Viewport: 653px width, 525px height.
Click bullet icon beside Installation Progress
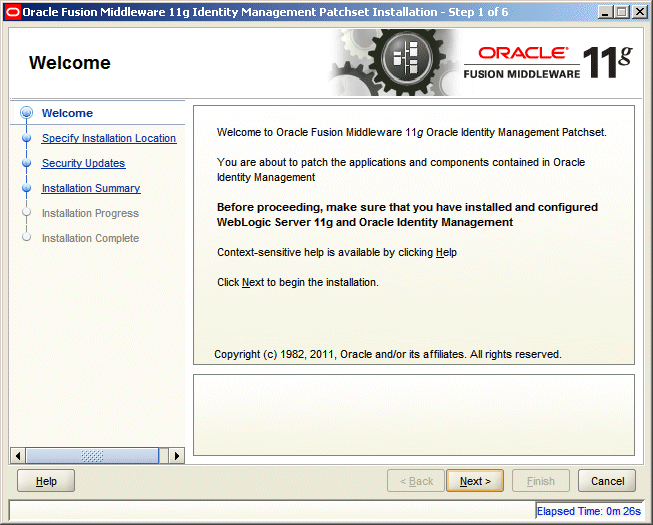pos(26,212)
